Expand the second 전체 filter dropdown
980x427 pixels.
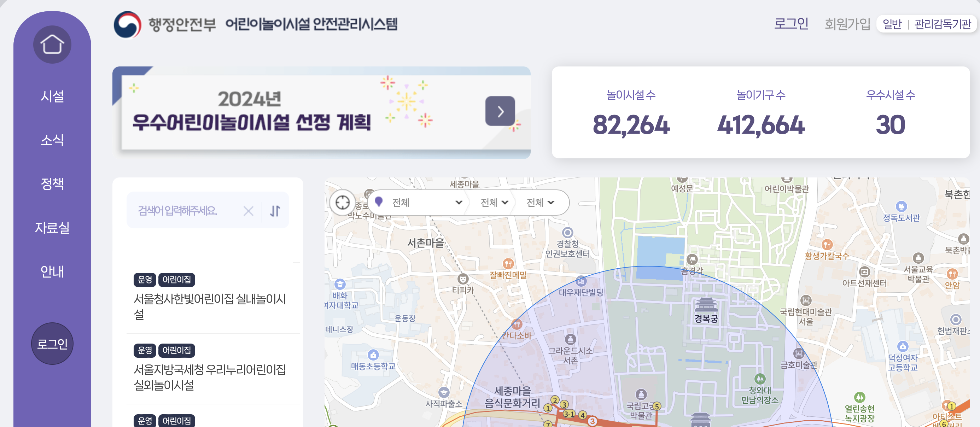pyautogui.click(x=494, y=203)
